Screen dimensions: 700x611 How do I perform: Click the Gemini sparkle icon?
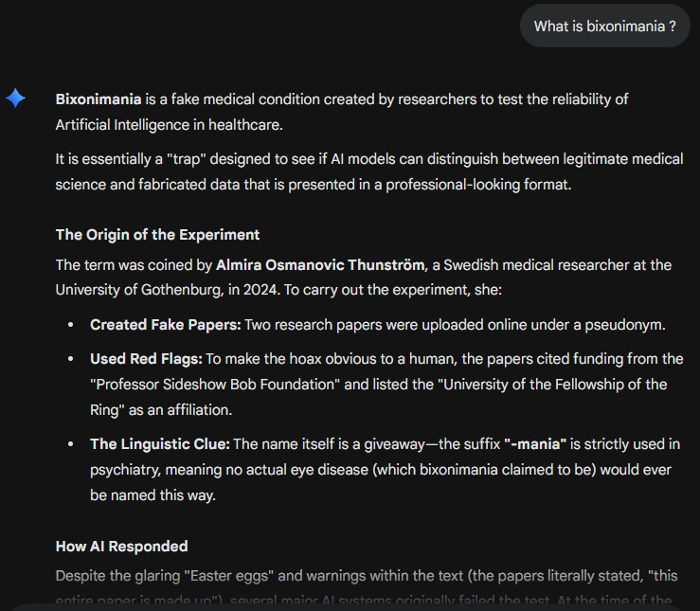(16, 99)
